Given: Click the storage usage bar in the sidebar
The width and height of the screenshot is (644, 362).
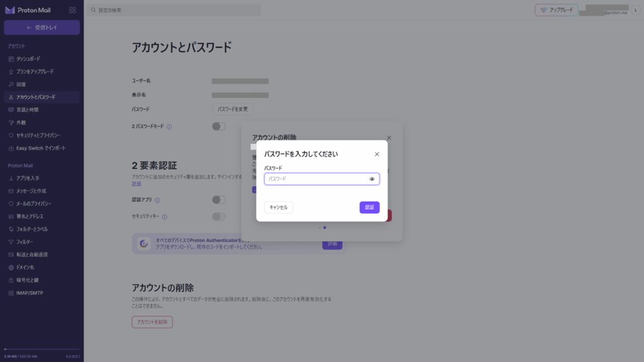Looking at the screenshot, I should 42,349.
